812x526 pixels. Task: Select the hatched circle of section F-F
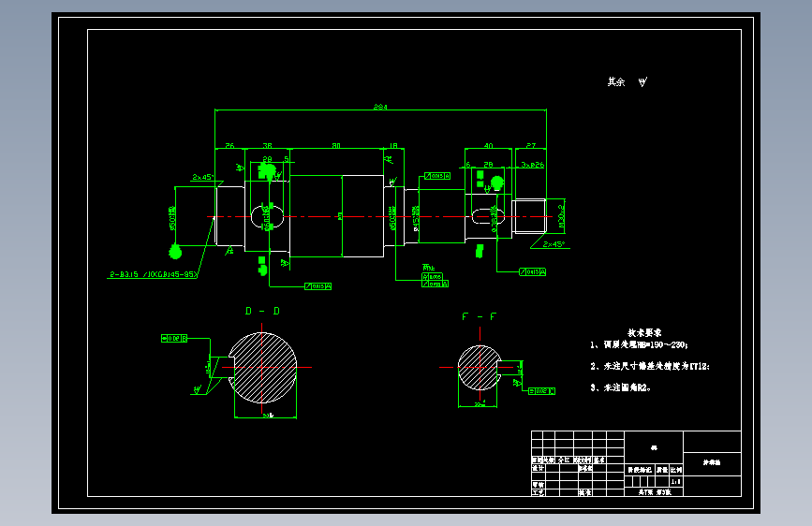tap(480, 368)
